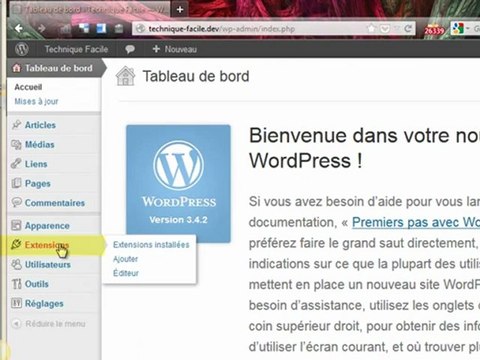Click the Extensions plug icon
The image size is (480, 360).
click(x=16, y=244)
